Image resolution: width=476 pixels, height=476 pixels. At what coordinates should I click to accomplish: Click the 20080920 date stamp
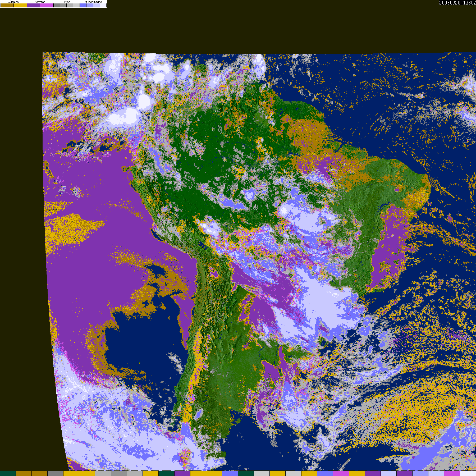(x=450, y=3)
